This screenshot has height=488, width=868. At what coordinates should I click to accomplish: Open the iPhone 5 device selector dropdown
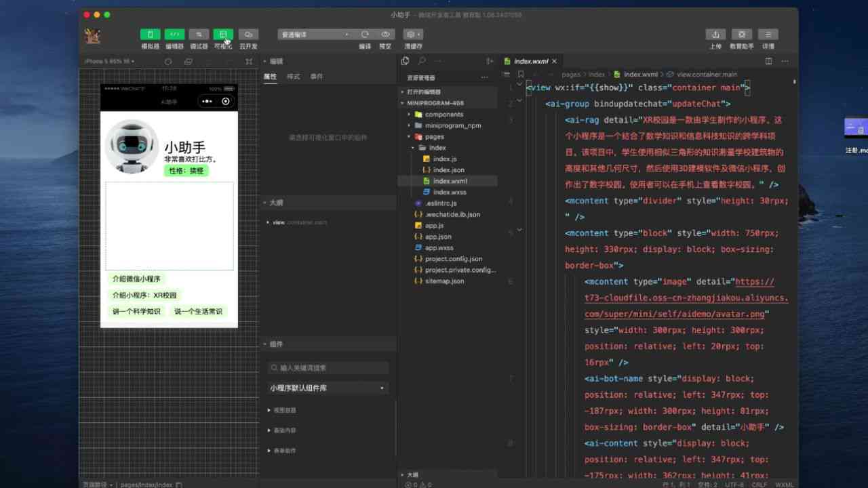110,62
